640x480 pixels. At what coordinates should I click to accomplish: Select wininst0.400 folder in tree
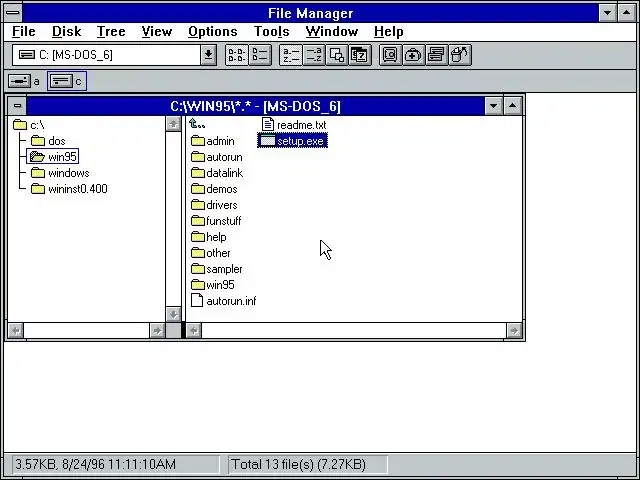(69, 189)
